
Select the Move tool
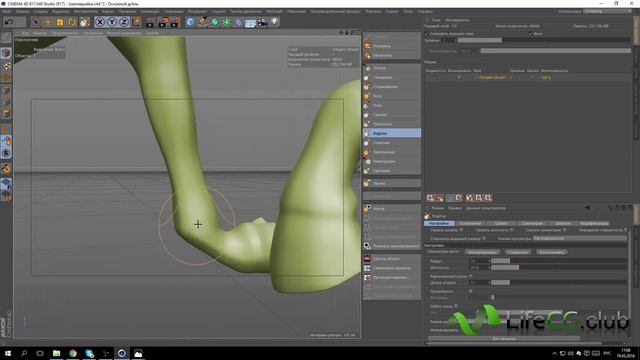[48, 22]
